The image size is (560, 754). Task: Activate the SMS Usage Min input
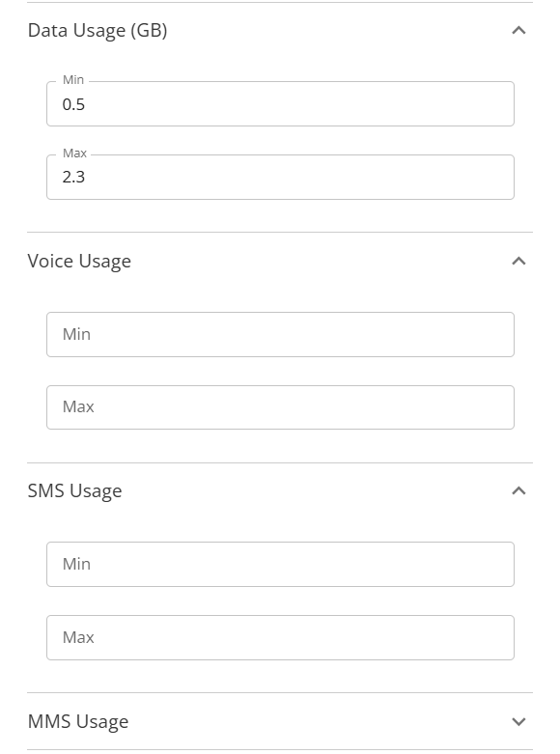(280, 564)
